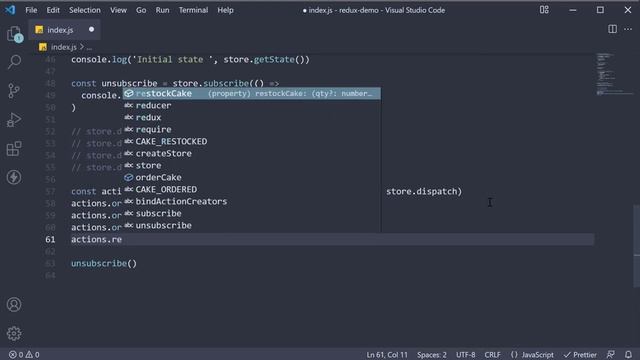Choose unsubscribe suggestion in autocomplete list
Screen dimensions: 640x360
[x=252, y=226]
